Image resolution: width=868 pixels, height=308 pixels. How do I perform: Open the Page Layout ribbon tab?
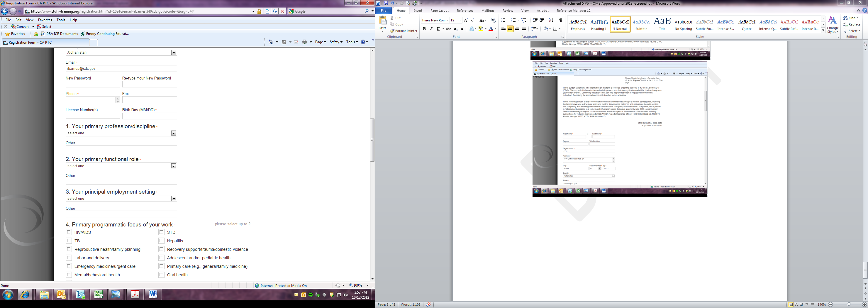pos(439,11)
